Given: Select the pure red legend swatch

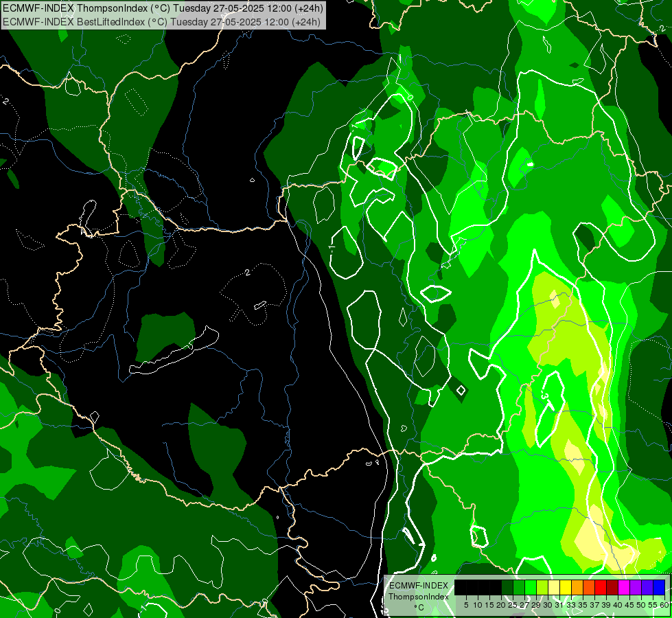Looking at the screenshot, I should [x=601, y=588].
